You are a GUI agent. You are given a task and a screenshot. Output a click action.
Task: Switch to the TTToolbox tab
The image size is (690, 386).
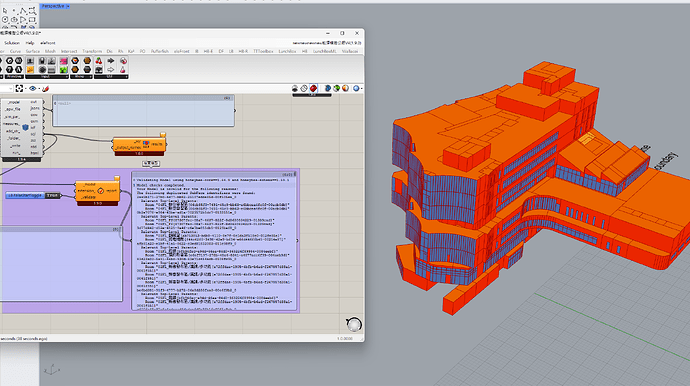click(x=263, y=51)
